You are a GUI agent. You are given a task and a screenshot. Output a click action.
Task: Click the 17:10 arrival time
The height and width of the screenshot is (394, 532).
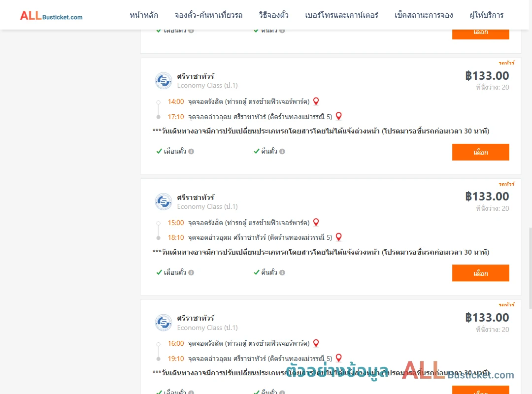tap(176, 117)
